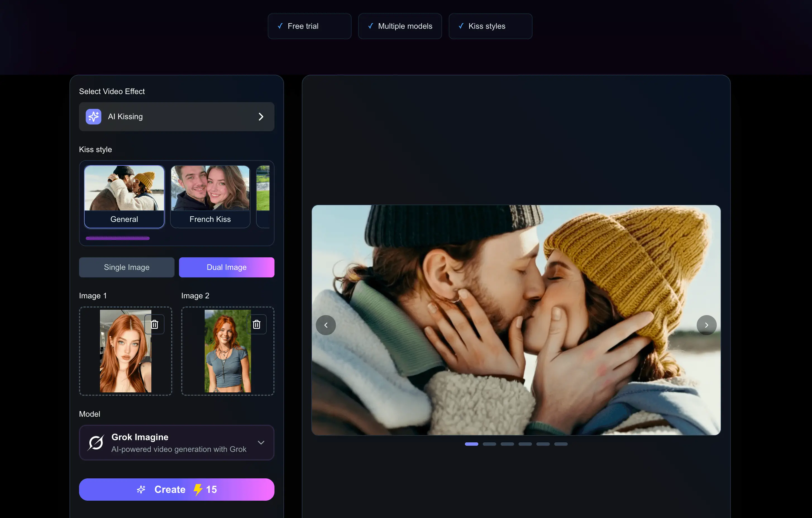Click the Kiss styles checkmark badge
The image size is (812, 518).
(x=490, y=26)
